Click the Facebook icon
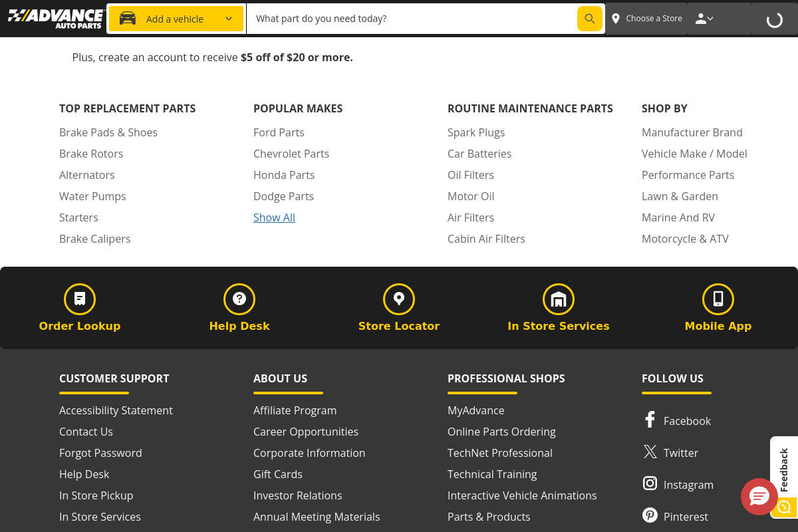Screen dimensions: 798x532 pyautogui.click(x=650, y=420)
